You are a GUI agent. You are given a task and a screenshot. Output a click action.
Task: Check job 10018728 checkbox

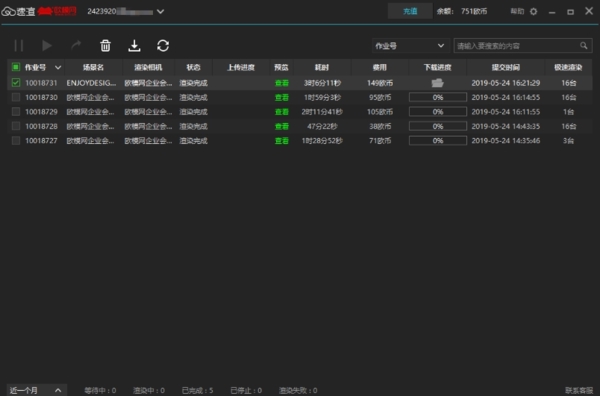coord(16,126)
